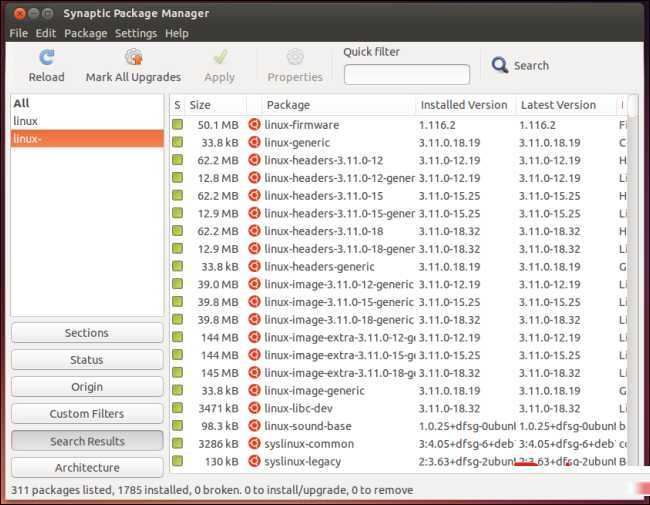Click Ubuntu icon beside syslinux-common
Screen dimensions: 650x505
click(254, 444)
